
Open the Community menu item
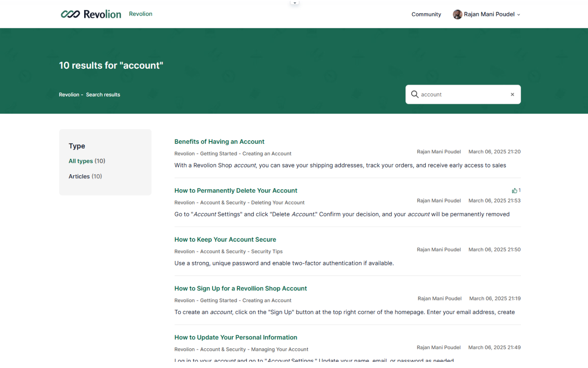(x=426, y=14)
